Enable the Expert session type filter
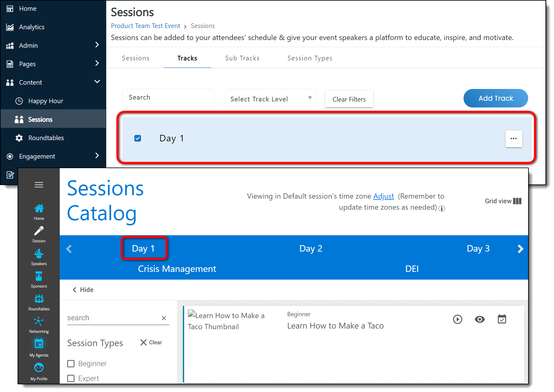This screenshot has height=392, width=554. pyautogui.click(x=71, y=378)
